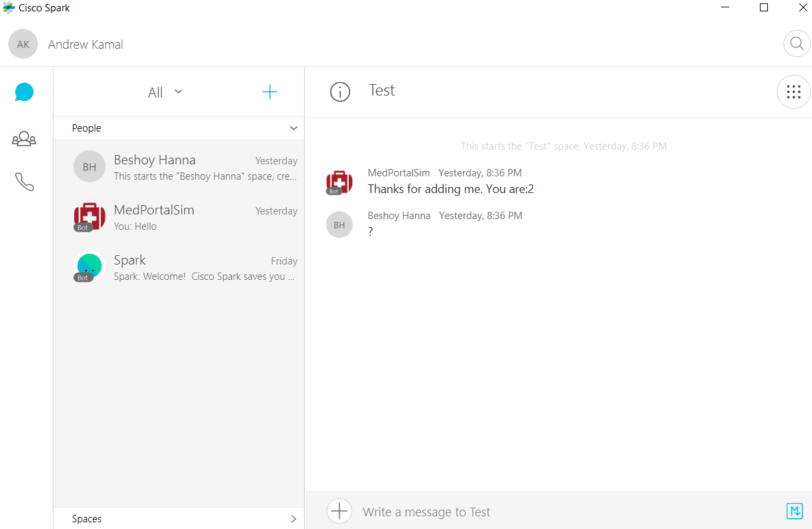
Task: Click the attachment plus beside message box
Action: (340, 512)
